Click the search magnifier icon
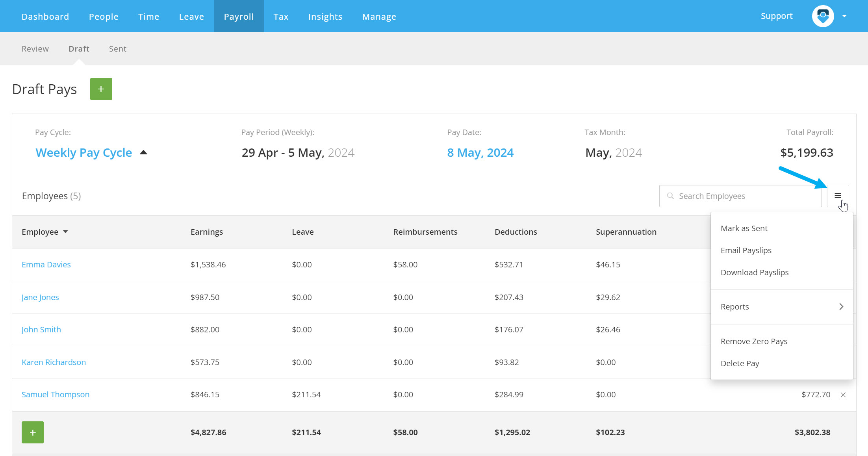 [670, 196]
